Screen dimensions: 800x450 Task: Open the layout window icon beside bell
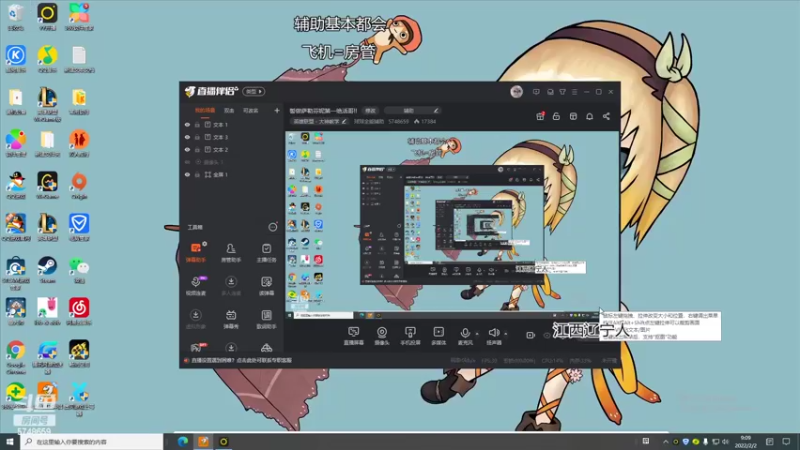click(573, 116)
